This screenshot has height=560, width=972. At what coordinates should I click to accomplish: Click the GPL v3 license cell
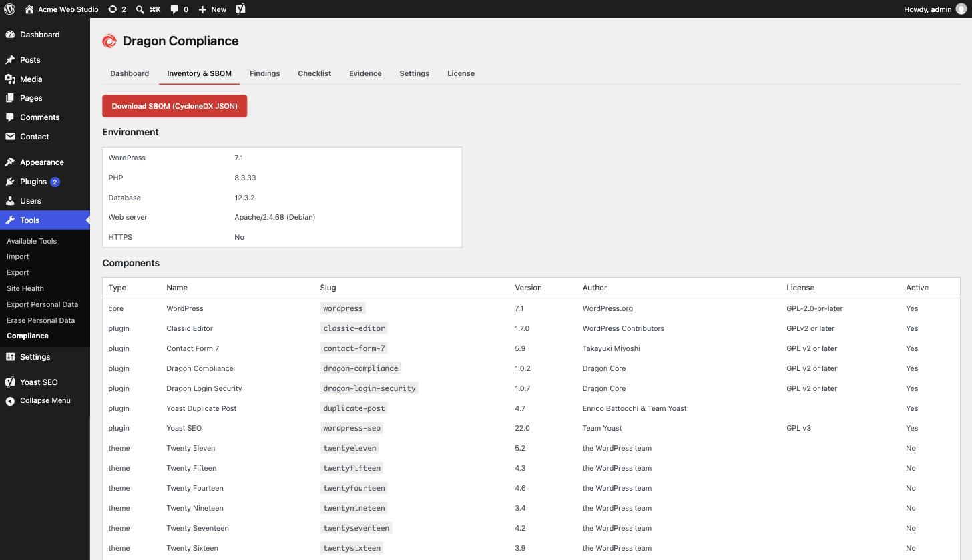798,428
